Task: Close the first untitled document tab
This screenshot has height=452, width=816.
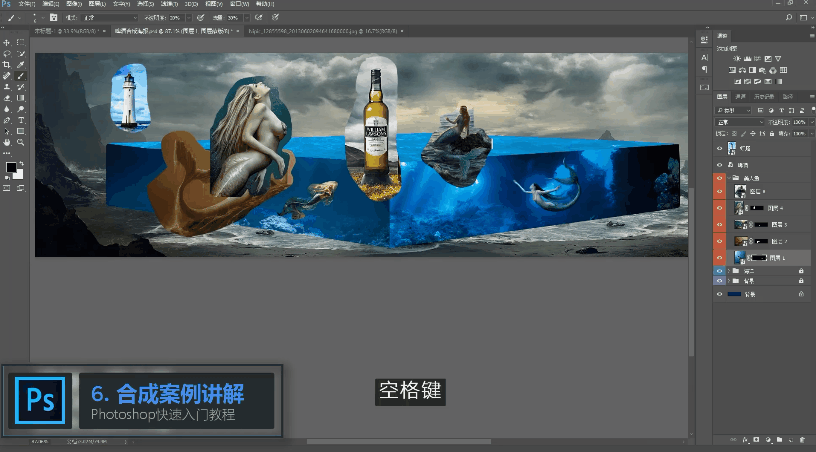Action: click(104, 31)
